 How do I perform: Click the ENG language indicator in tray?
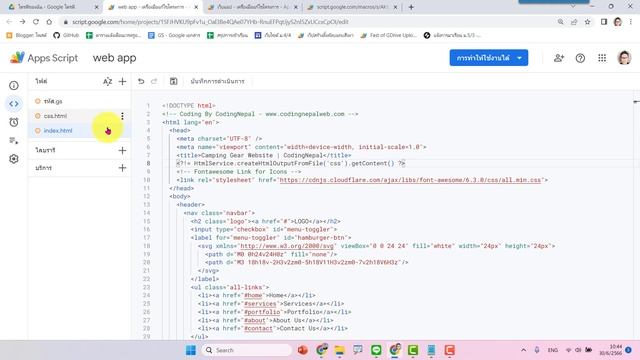coord(553,350)
